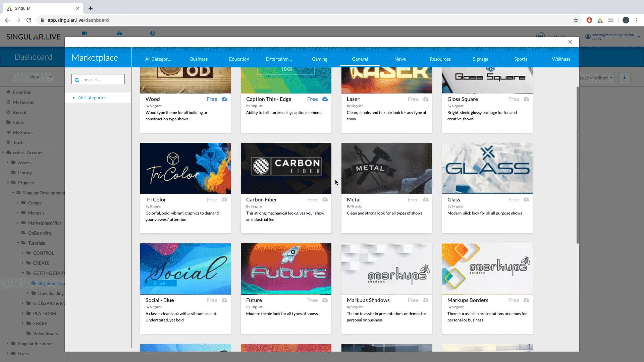Click the Marketplace vertical scrollbar
This screenshot has height=362, width=644.
point(577,165)
